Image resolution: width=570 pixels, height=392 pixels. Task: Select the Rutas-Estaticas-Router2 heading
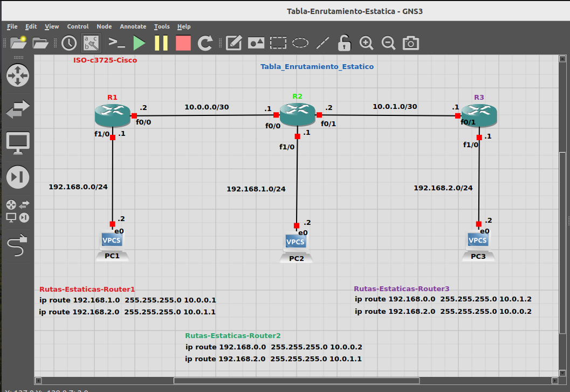click(x=233, y=335)
